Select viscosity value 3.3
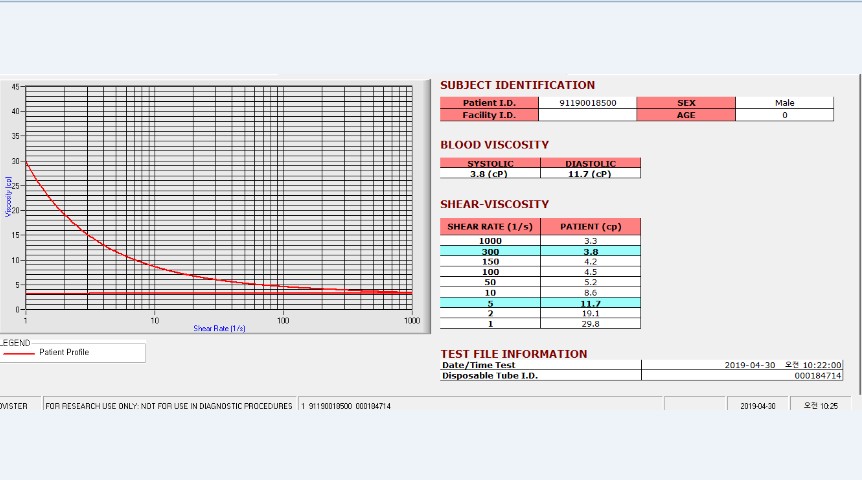 tap(590, 241)
